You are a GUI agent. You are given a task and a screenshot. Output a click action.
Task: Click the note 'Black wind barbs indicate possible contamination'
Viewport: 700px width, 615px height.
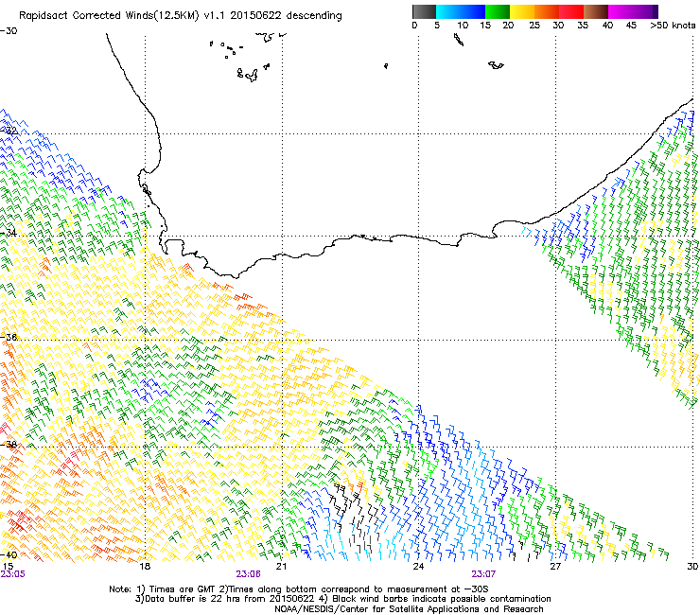442,599
